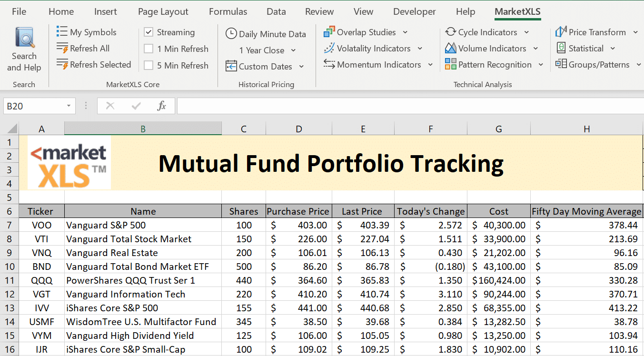Select the VOO ticker cell
644x356 pixels.
[x=42, y=225]
